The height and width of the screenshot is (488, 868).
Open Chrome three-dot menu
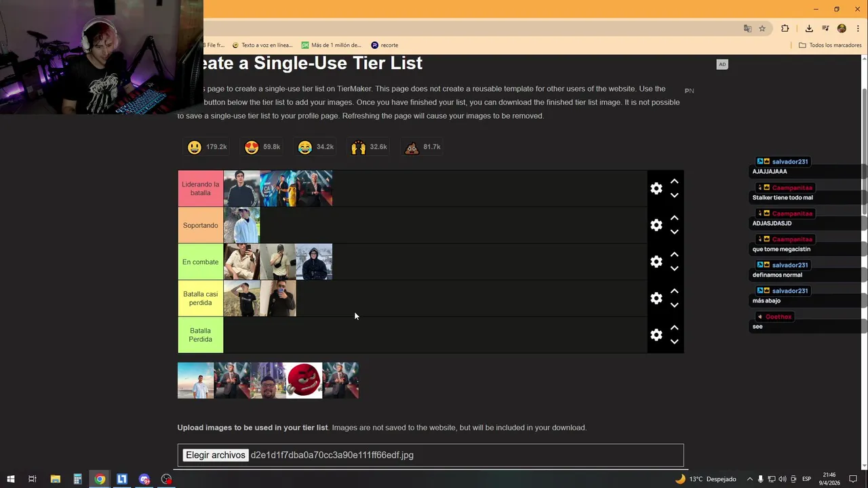tap(858, 28)
